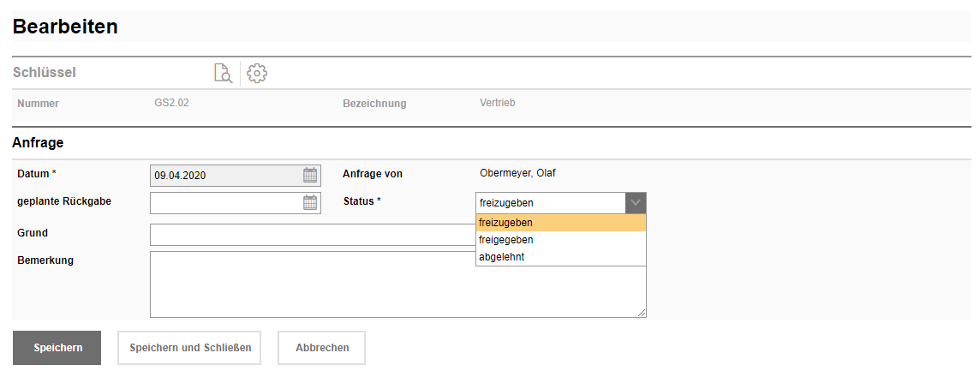Viewport: 980px width, 371px height.
Task: Focus the Datum field with 09.04.2020
Action: [x=236, y=176]
